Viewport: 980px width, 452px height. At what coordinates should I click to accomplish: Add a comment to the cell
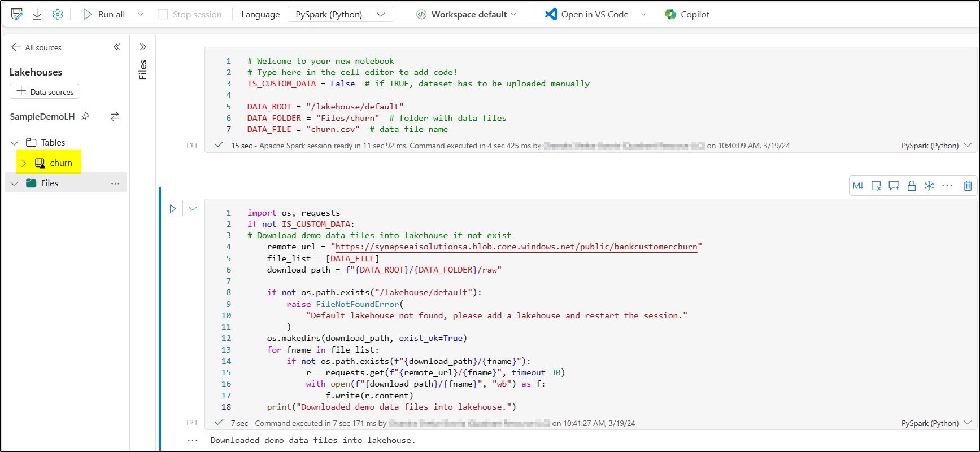894,186
